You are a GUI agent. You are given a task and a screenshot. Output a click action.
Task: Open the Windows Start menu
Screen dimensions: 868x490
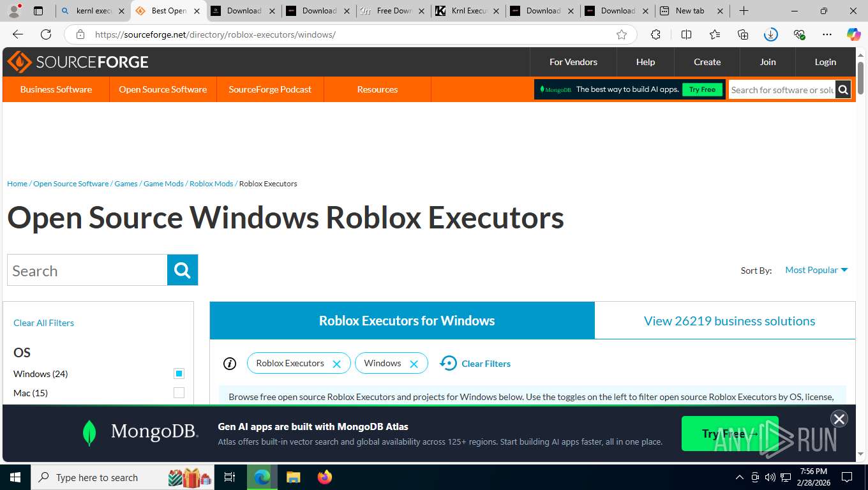click(x=15, y=477)
